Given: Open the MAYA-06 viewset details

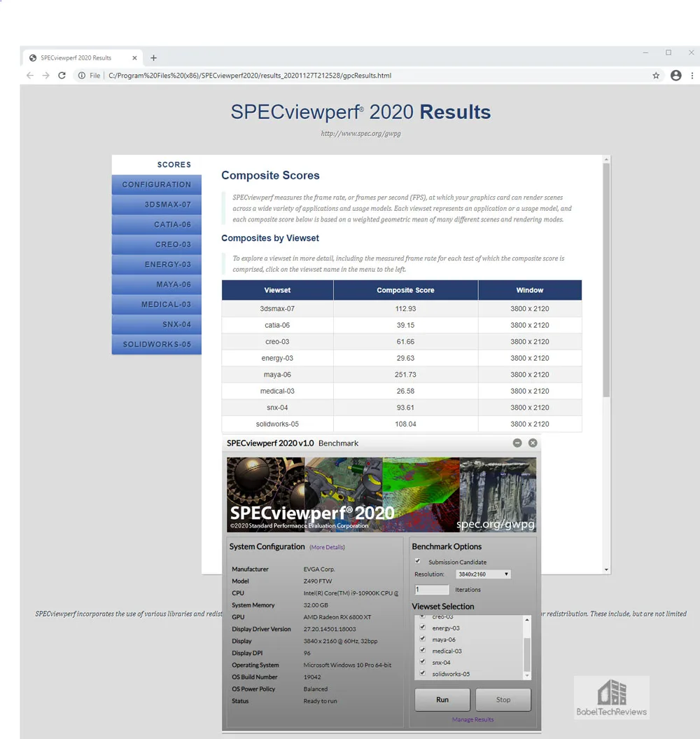Looking at the screenshot, I should pos(156,284).
